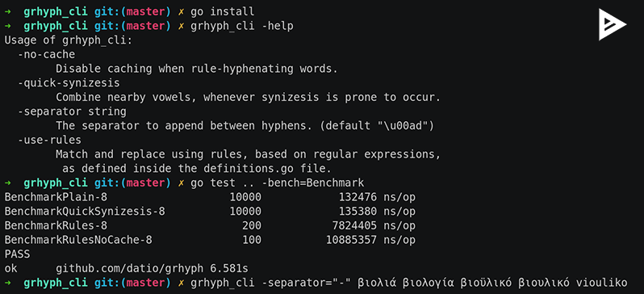
Task: Click the green prompt arrow before go install
Action: (8, 11)
